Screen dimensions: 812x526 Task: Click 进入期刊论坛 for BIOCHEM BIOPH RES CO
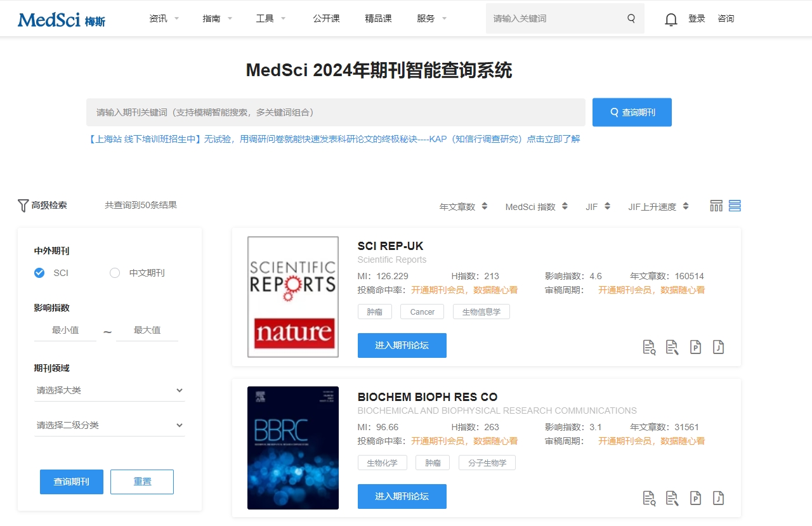[402, 496]
